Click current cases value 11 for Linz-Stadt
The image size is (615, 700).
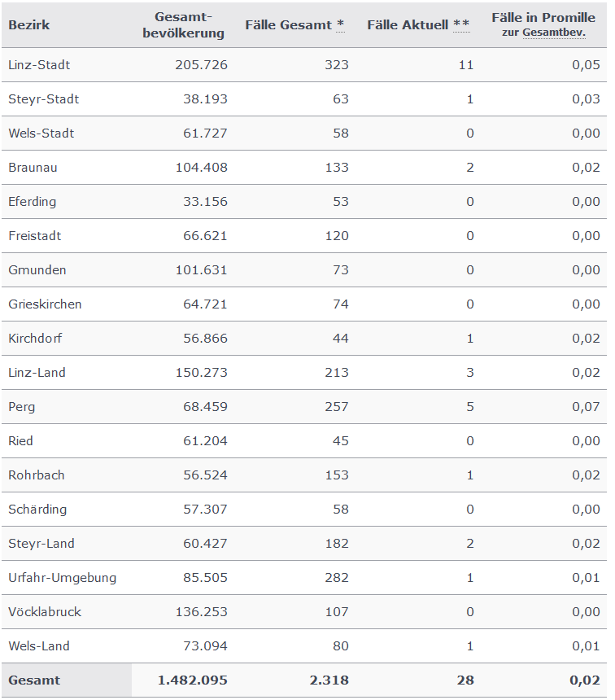[x=466, y=65]
